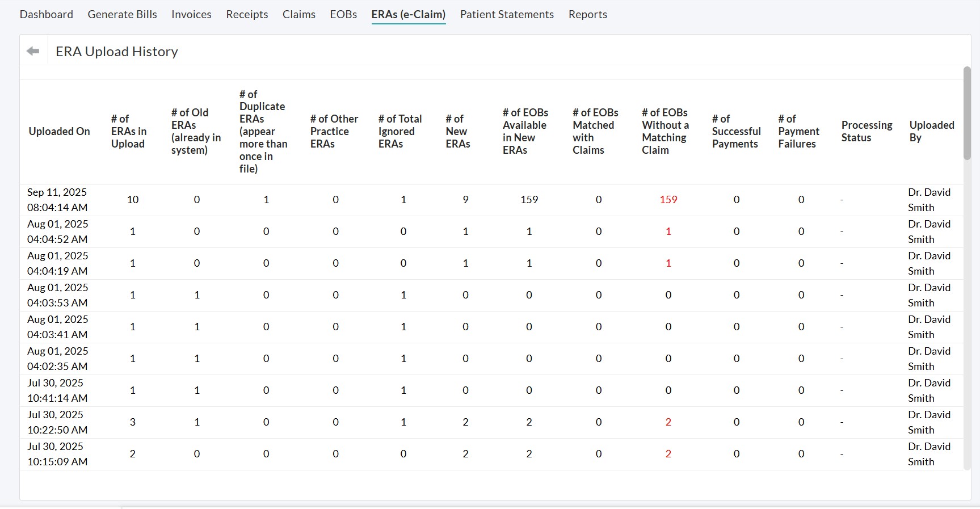Screen dimensions: 980x509
Task: Click the '# of Duplicate ERAs' column header
Action: pyautogui.click(x=263, y=132)
